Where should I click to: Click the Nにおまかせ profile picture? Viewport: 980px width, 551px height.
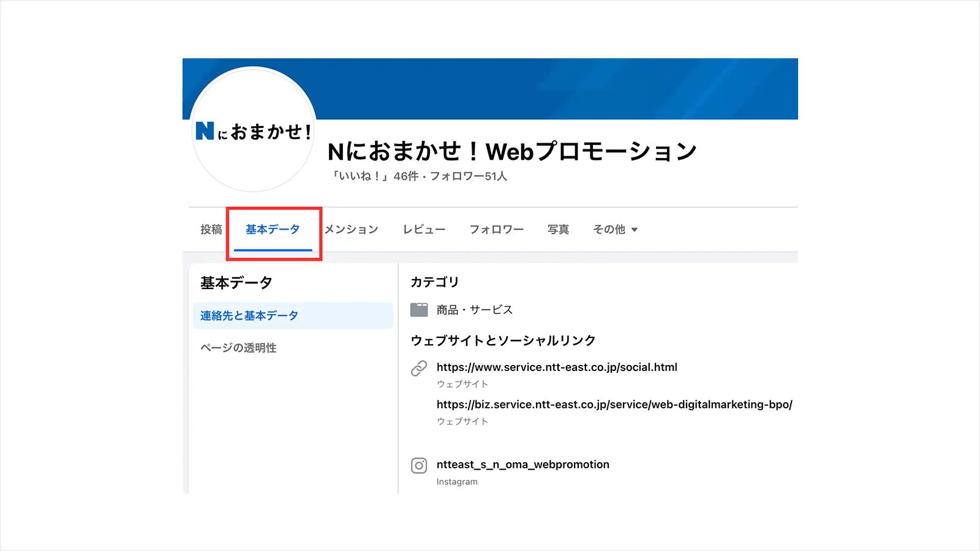point(253,130)
